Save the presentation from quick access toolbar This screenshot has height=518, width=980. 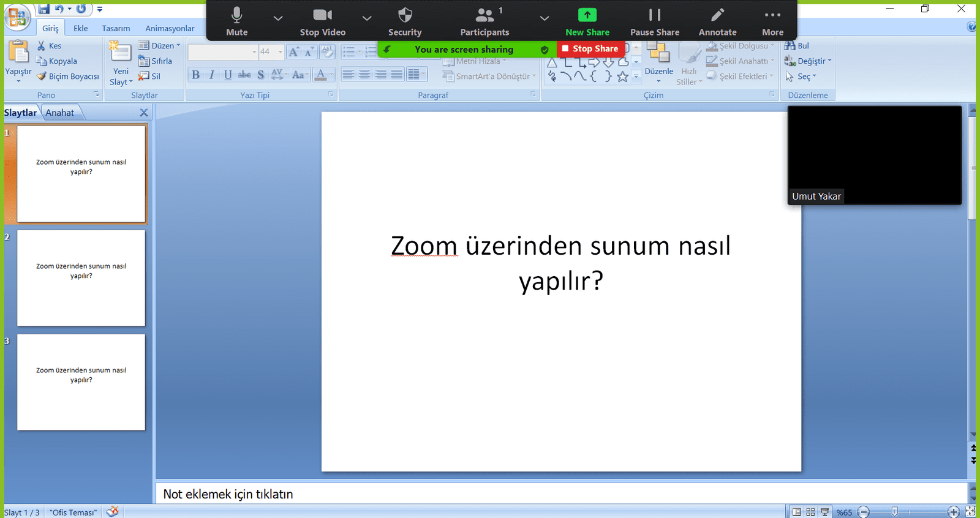tap(44, 9)
